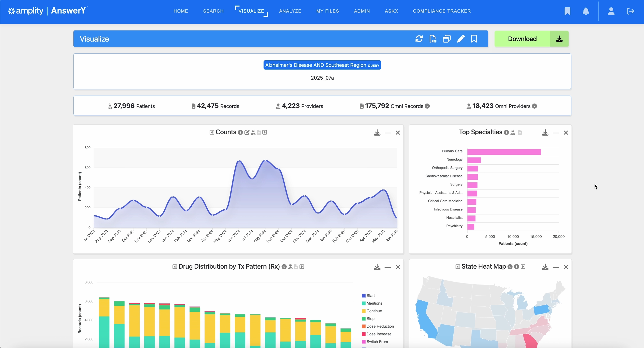The image size is (644, 348).
Task: Click the Dose Increase legend color swatch
Action: 364,334
